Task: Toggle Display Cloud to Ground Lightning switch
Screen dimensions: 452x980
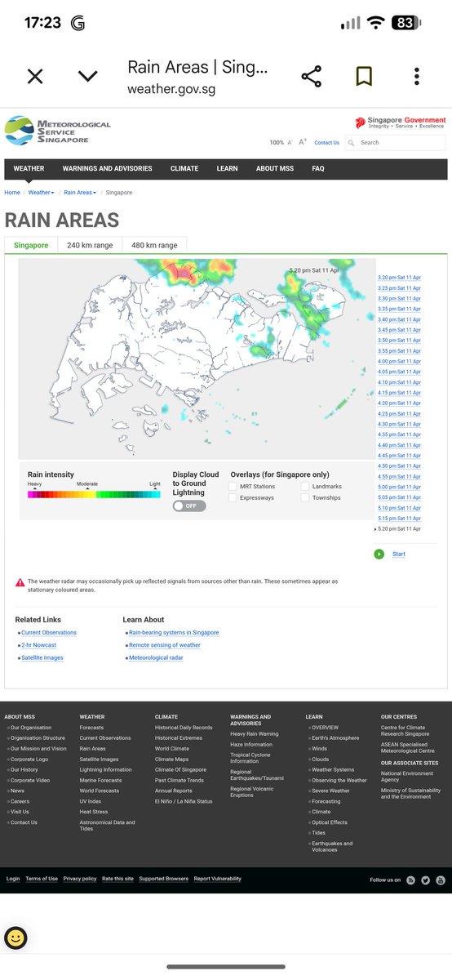Action: [x=189, y=506]
